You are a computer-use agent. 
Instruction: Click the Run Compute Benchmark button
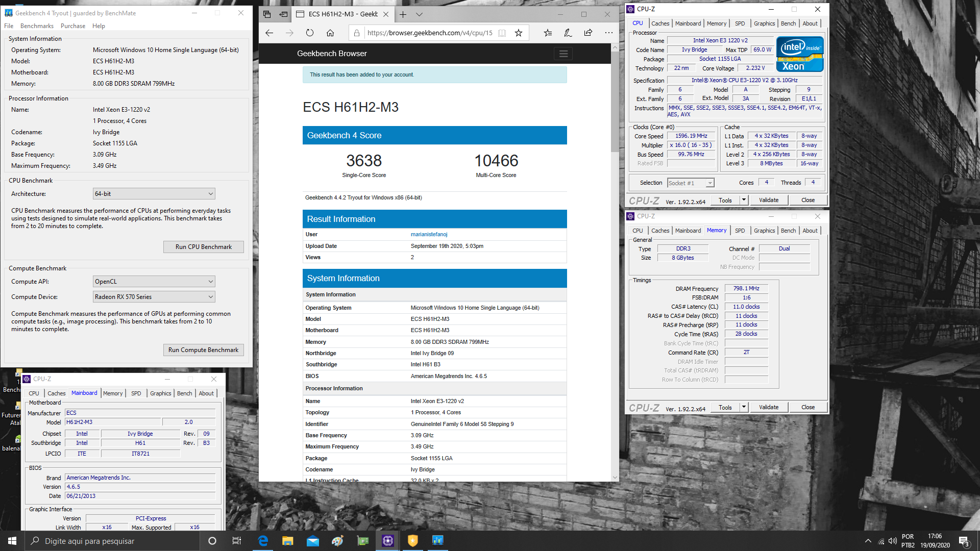pyautogui.click(x=203, y=350)
